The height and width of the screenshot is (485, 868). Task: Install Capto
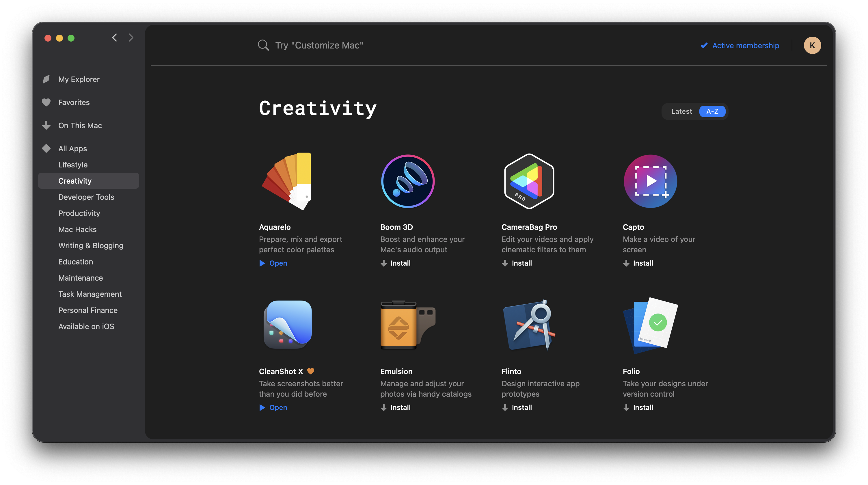pos(638,263)
